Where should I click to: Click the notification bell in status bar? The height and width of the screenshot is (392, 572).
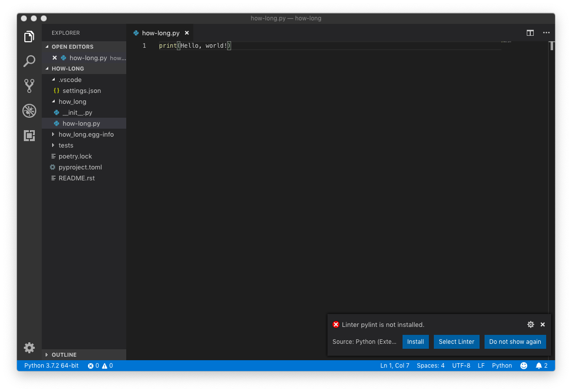click(x=541, y=366)
